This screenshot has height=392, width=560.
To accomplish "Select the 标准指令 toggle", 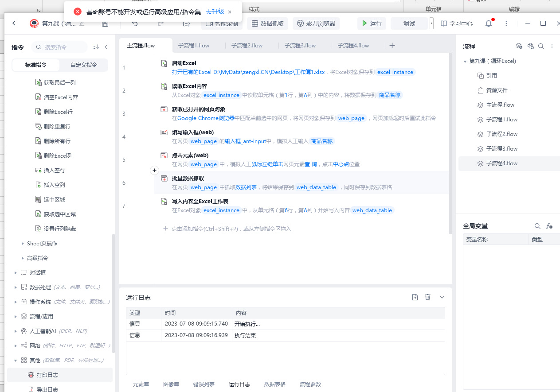I will click(x=36, y=65).
